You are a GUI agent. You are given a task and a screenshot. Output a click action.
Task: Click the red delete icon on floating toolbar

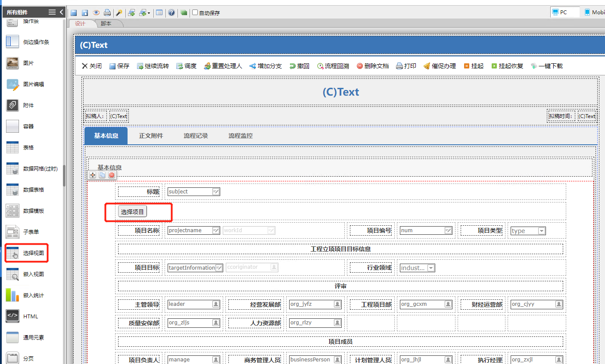pyautogui.click(x=112, y=175)
